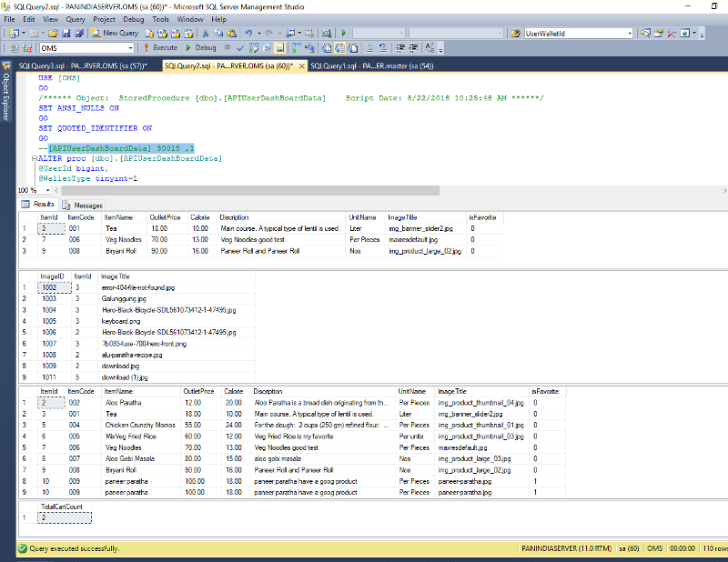Open the UserWalletId find dropdown
Viewport: 728px width, 562px height.
tap(630, 33)
